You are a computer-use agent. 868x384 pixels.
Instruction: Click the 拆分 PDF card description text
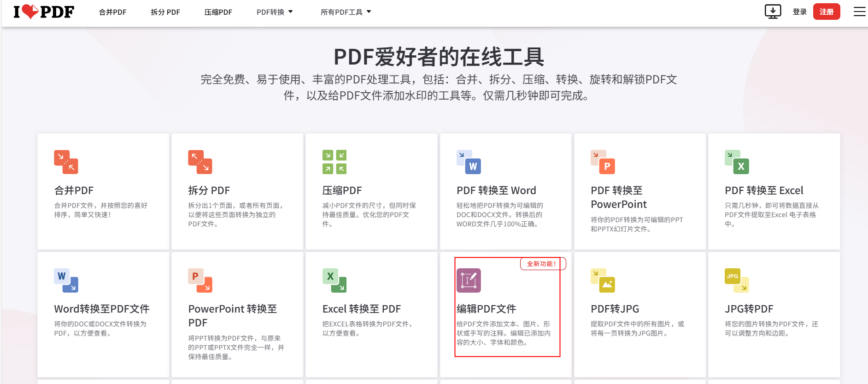[x=236, y=215]
